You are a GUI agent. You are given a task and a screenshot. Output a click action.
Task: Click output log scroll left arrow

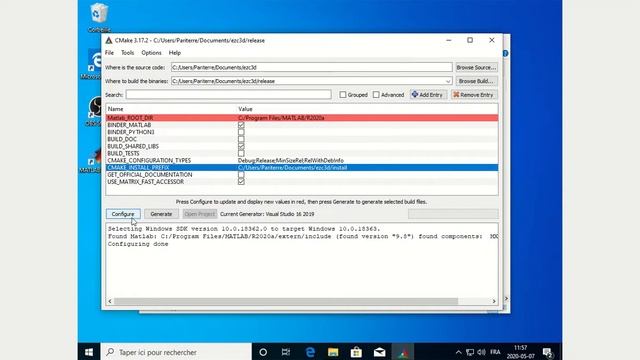(x=110, y=301)
